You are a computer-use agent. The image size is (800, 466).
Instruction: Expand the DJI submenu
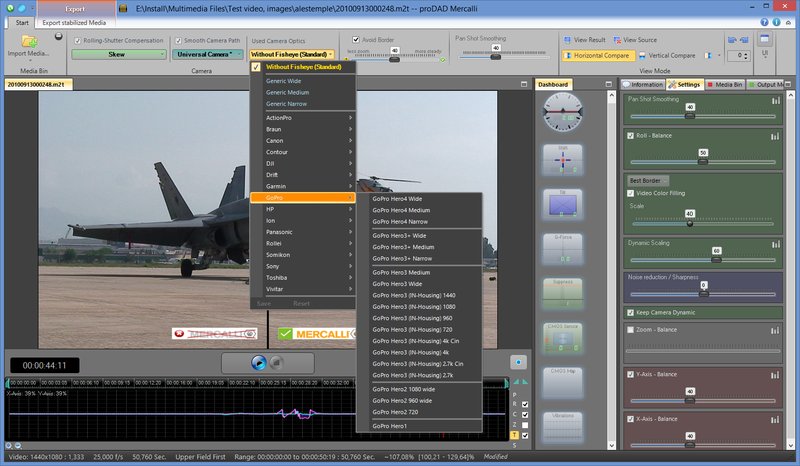point(303,163)
